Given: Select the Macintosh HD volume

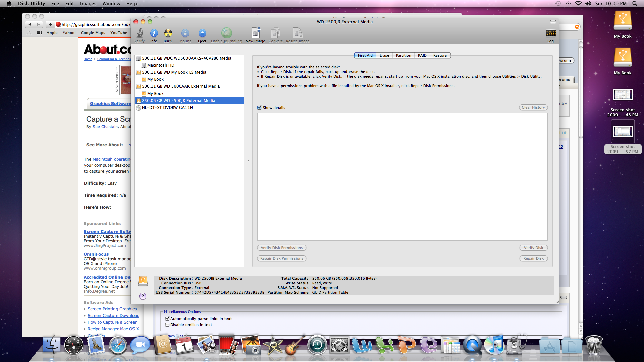Looking at the screenshot, I should tap(189, 65).
